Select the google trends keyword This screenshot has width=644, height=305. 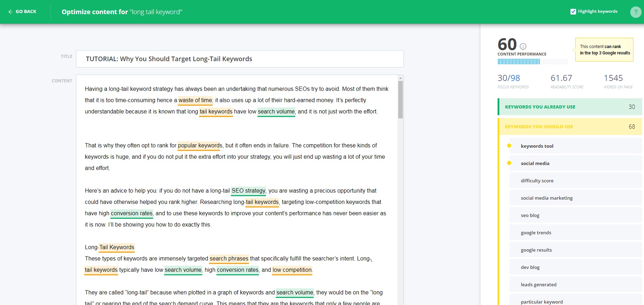point(536,233)
